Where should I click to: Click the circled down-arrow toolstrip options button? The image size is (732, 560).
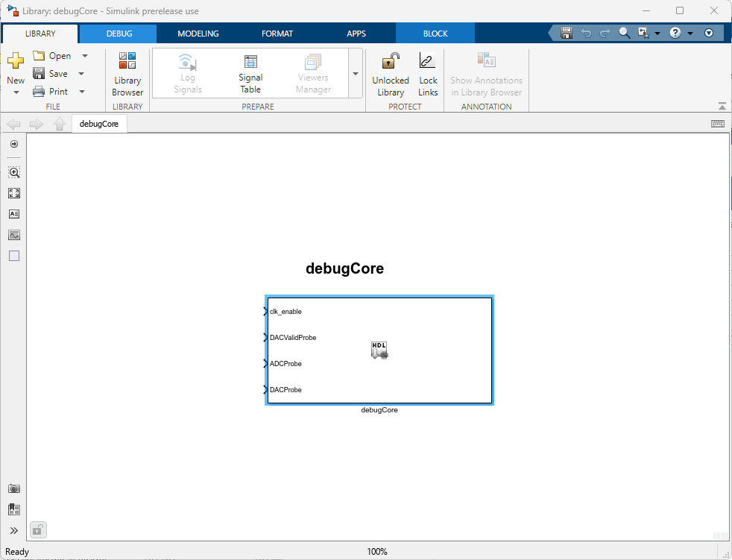point(709,33)
